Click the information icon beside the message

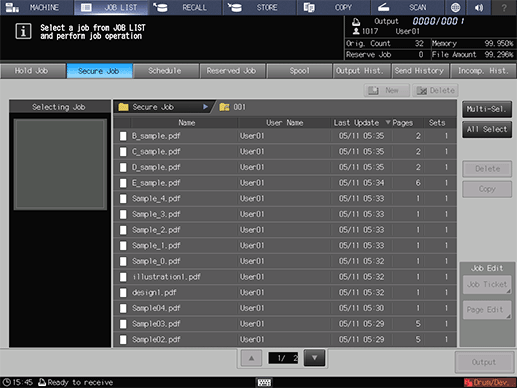click(x=23, y=32)
